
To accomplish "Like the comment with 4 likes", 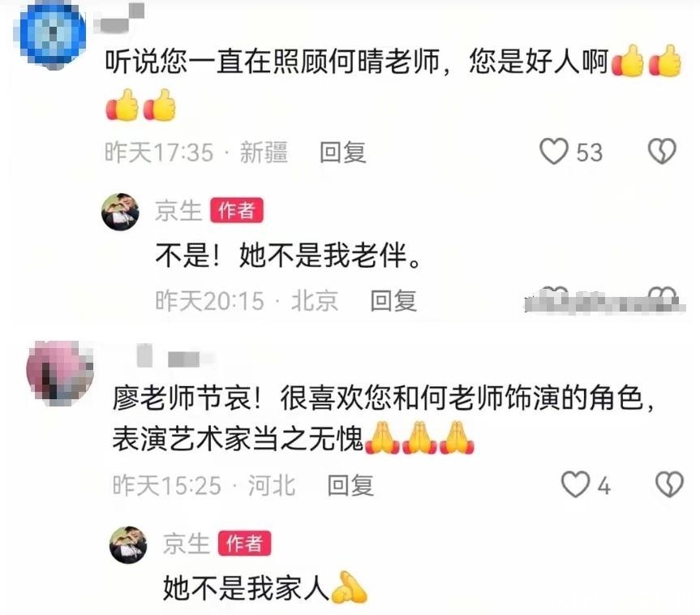I will tap(575, 484).
